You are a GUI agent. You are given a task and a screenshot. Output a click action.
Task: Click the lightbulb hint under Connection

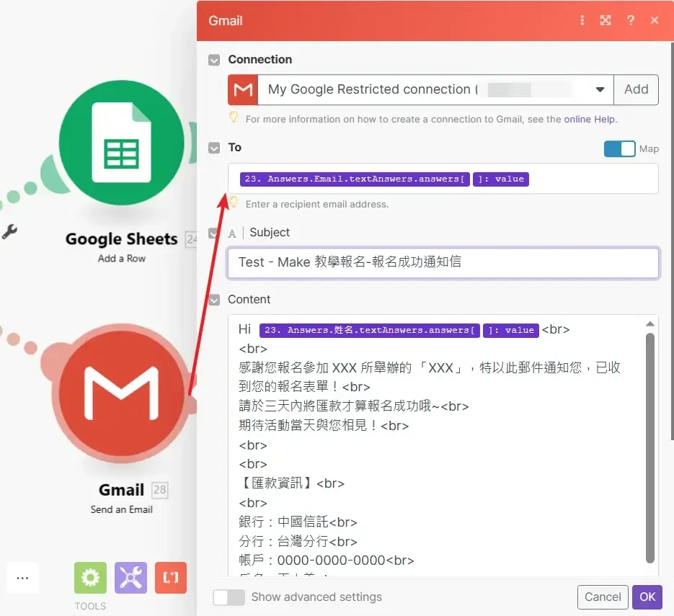[234, 117]
